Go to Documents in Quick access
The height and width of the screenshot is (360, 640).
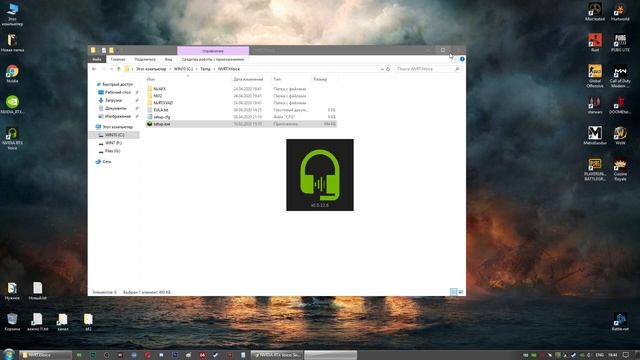[113, 108]
